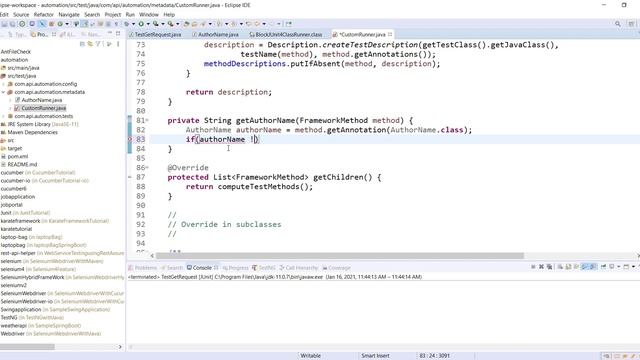Click the Package Explorer horizontal scrollbar
This screenshot has width=640, height=360.
(x=27, y=347)
